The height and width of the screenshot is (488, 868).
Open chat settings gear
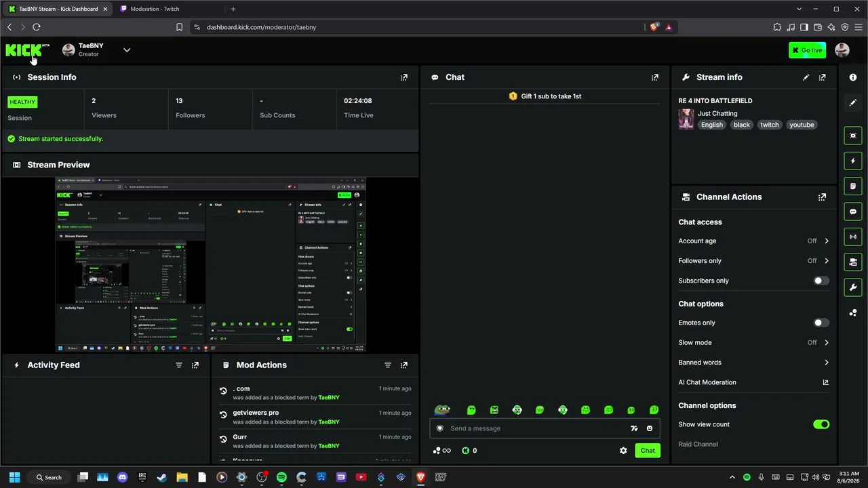click(x=623, y=451)
